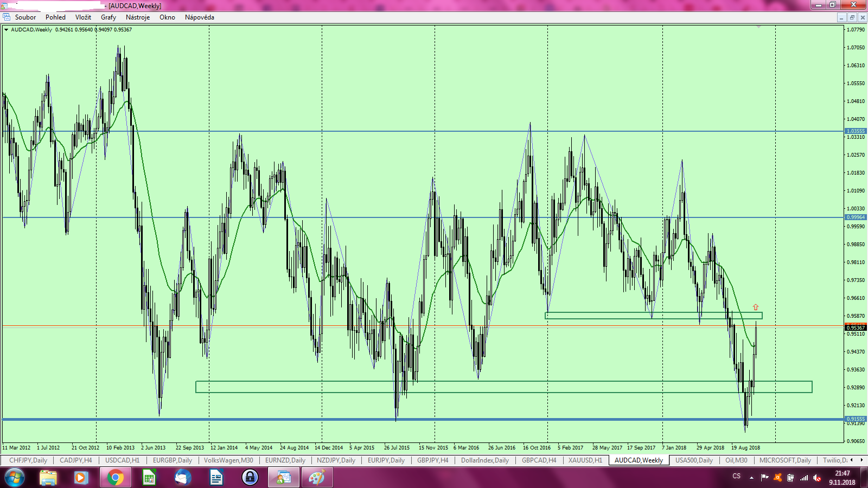
Task: Expand the AUDCAD,Weekly chart title triangle
Action: click(6, 30)
